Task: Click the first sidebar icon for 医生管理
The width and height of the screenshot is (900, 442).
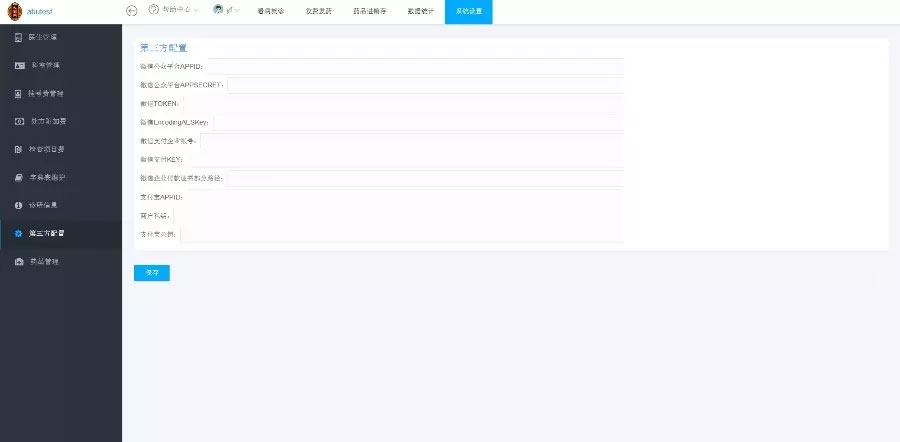Action: [x=18, y=37]
